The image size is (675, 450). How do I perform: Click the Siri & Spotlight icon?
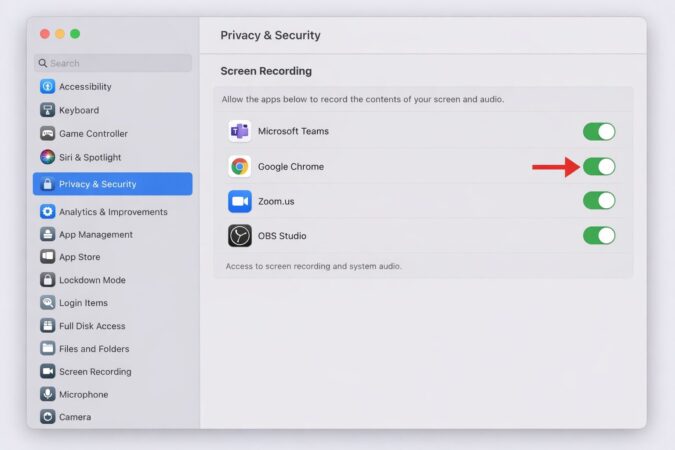coord(47,157)
